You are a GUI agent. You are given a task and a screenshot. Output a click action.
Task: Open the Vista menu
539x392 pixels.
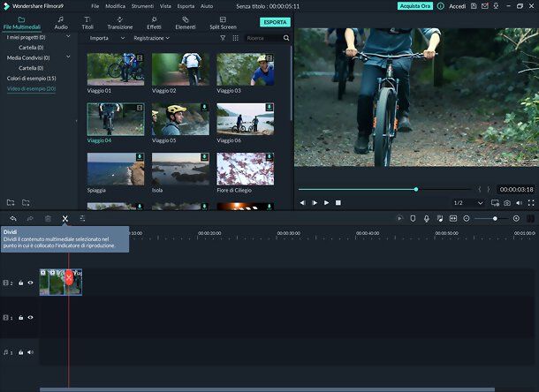pyautogui.click(x=165, y=6)
